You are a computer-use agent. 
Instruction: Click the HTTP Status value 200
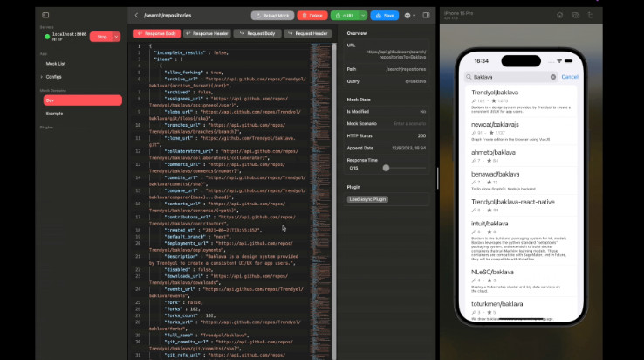pyautogui.click(x=421, y=135)
